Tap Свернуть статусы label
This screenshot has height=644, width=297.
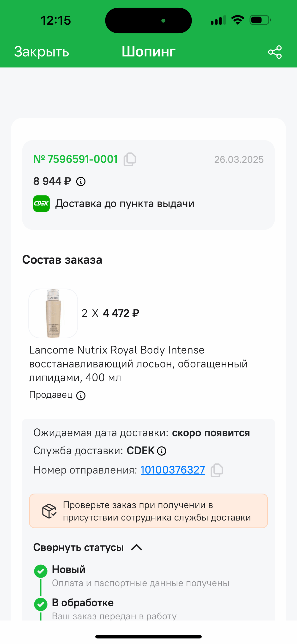click(78, 547)
